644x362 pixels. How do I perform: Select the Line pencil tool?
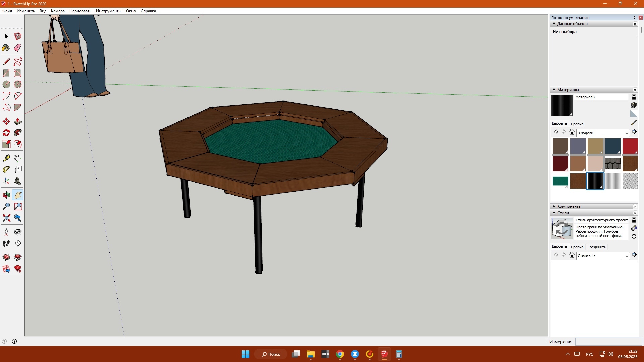(x=6, y=62)
